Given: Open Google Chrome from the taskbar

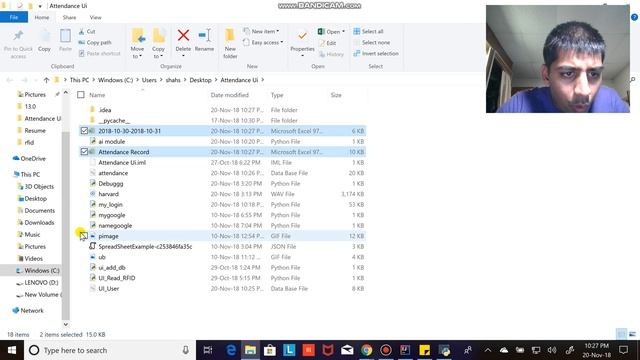Looking at the screenshot, I should pyautogui.click(x=367, y=350).
